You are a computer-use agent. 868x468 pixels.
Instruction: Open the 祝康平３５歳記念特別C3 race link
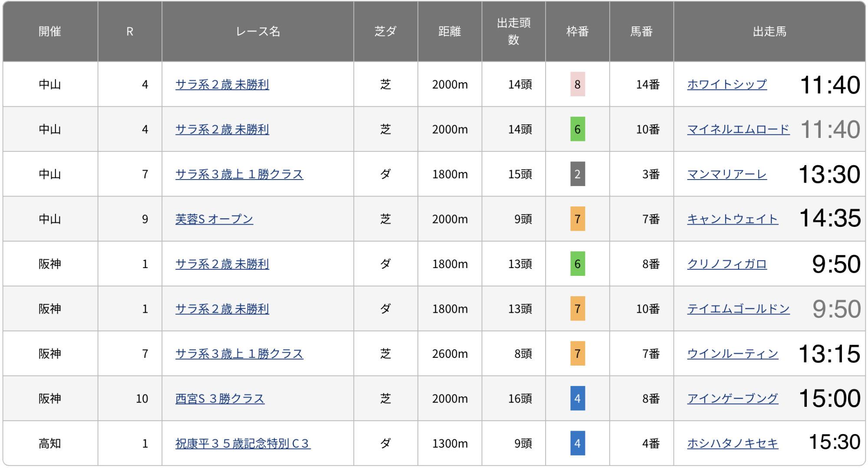tap(243, 444)
